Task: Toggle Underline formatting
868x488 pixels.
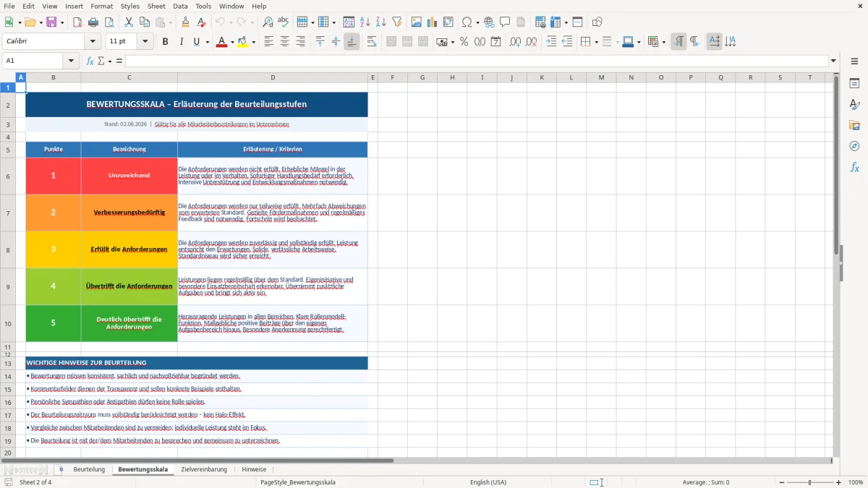Action: tap(196, 42)
